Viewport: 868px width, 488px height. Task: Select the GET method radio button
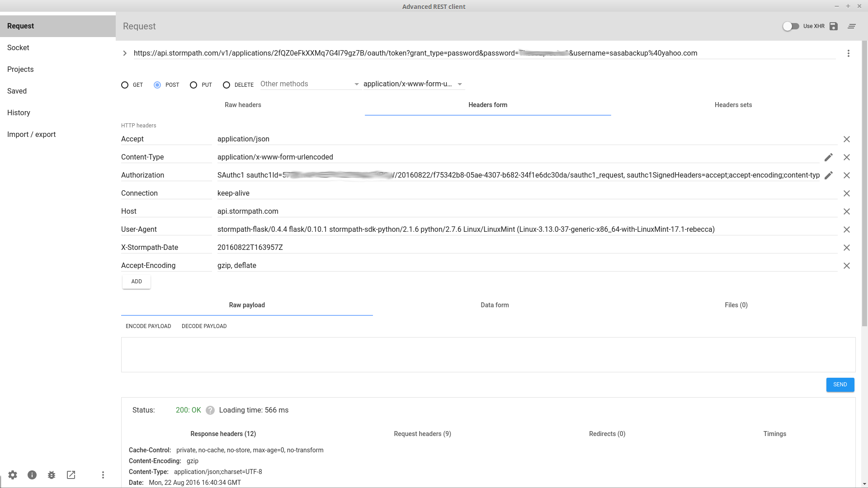125,85
